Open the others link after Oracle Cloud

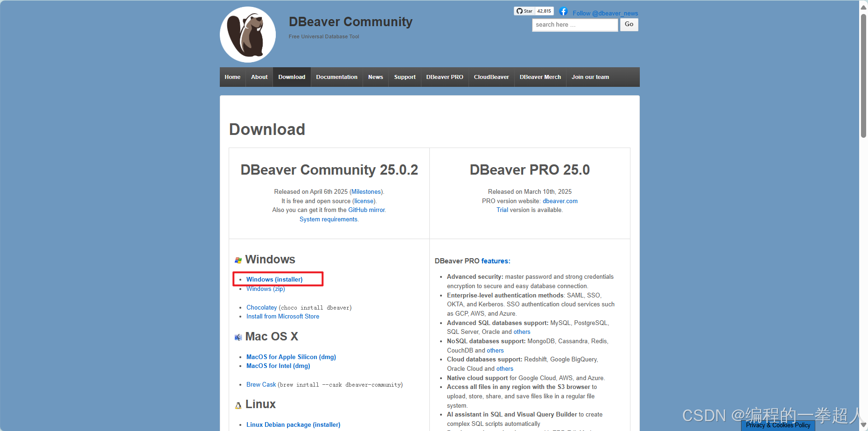[x=504, y=369]
